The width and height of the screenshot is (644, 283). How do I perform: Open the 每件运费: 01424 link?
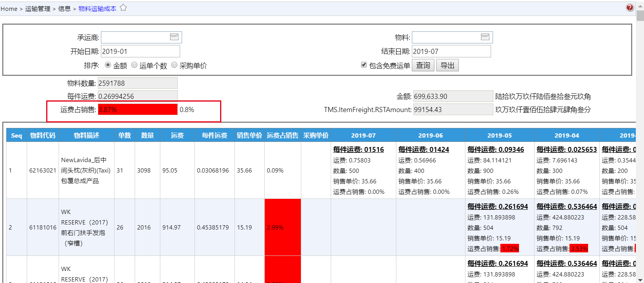click(424, 149)
